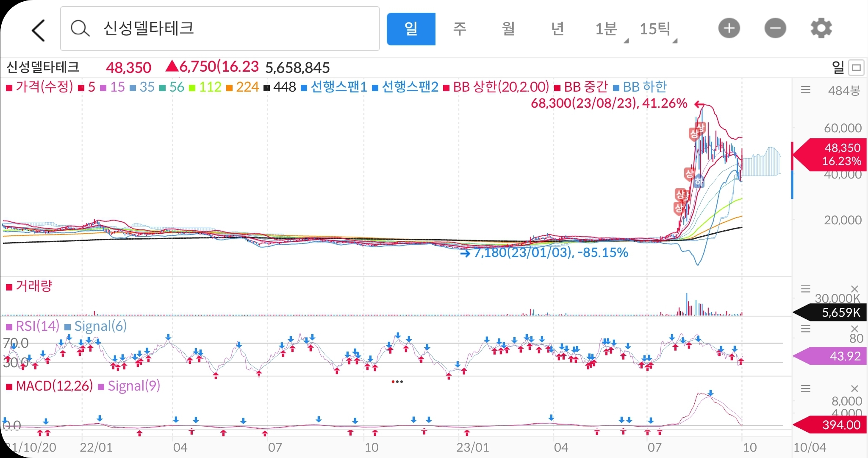Open price pane menu next to 484봉
This screenshot has width=868, height=458.
click(806, 90)
